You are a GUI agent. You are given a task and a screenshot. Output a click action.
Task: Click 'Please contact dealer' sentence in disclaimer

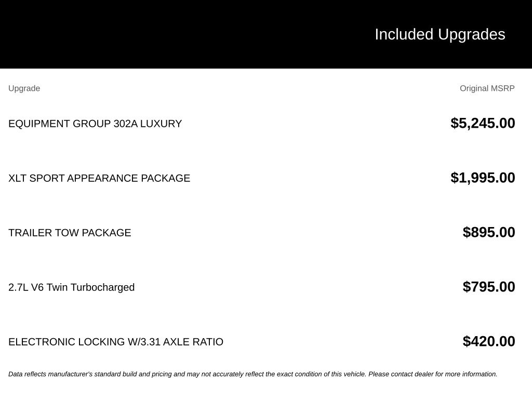click(433, 374)
